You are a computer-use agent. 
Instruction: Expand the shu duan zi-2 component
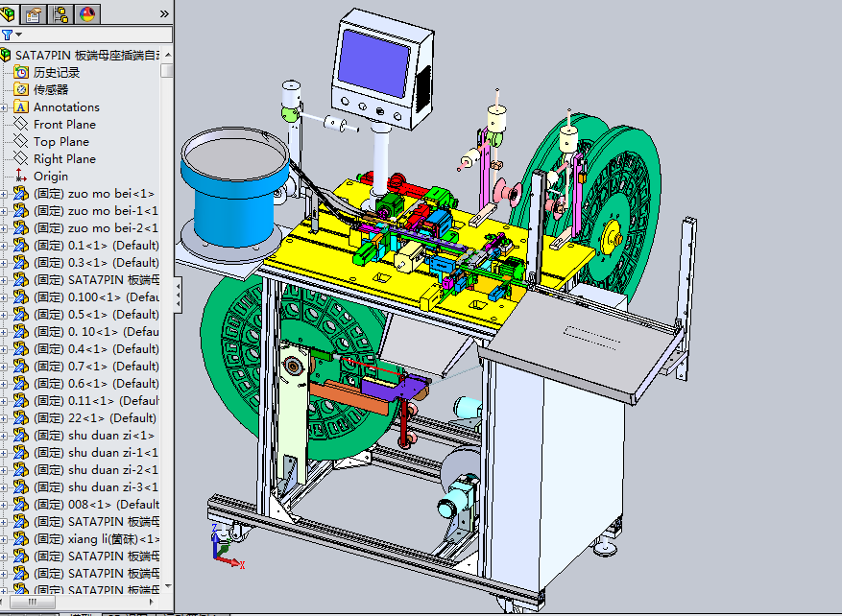pos(4,470)
